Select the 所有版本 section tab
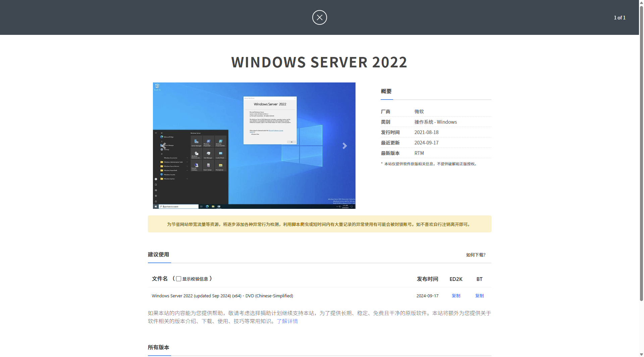Viewport: 644px width, 357px height. coord(159,348)
